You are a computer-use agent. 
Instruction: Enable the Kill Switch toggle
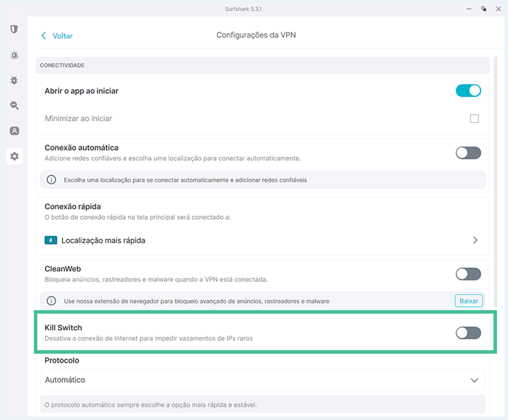pyautogui.click(x=468, y=333)
